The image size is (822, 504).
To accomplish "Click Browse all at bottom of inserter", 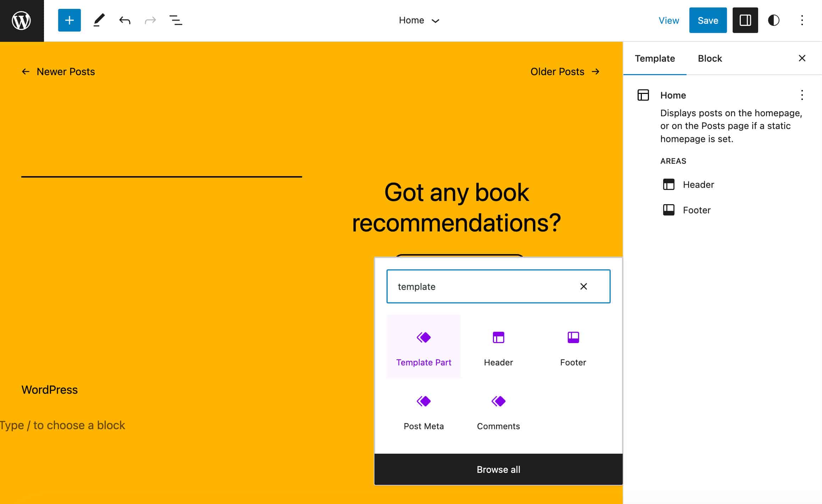I will (x=499, y=469).
